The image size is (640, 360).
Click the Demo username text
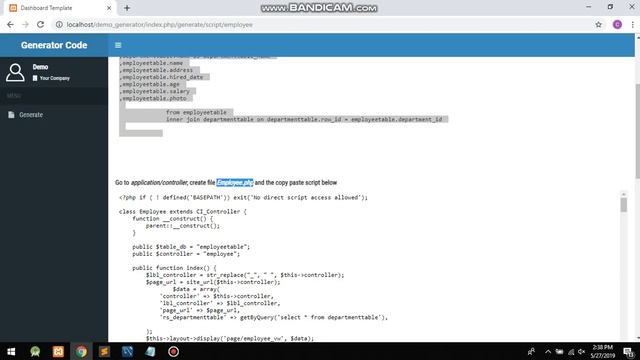coord(40,67)
